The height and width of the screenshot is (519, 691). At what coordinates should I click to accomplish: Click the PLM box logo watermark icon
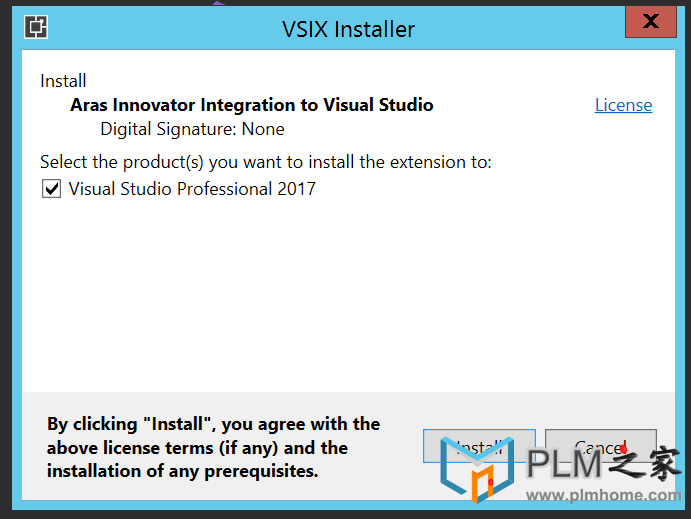(x=477, y=469)
